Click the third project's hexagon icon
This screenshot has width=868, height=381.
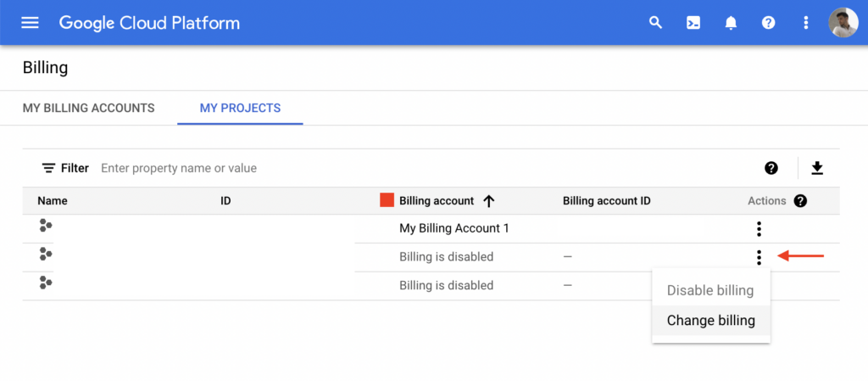(46, 283)
